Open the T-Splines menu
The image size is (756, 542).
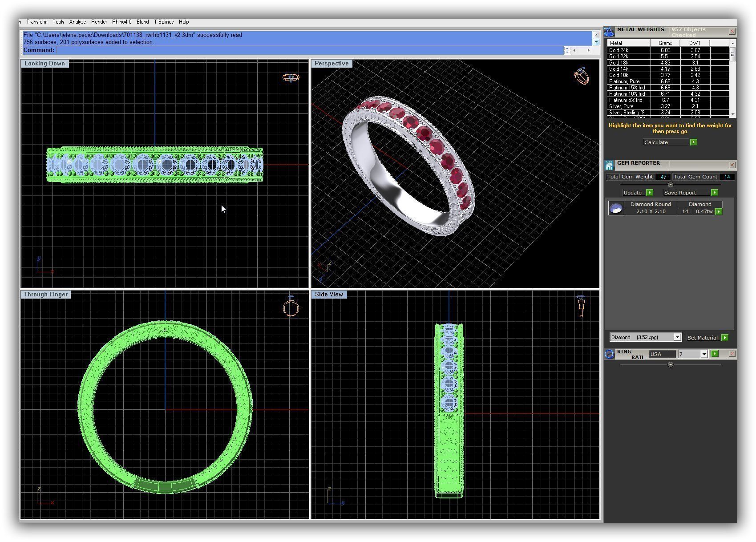pyautogui.click(x=164, y=22)
